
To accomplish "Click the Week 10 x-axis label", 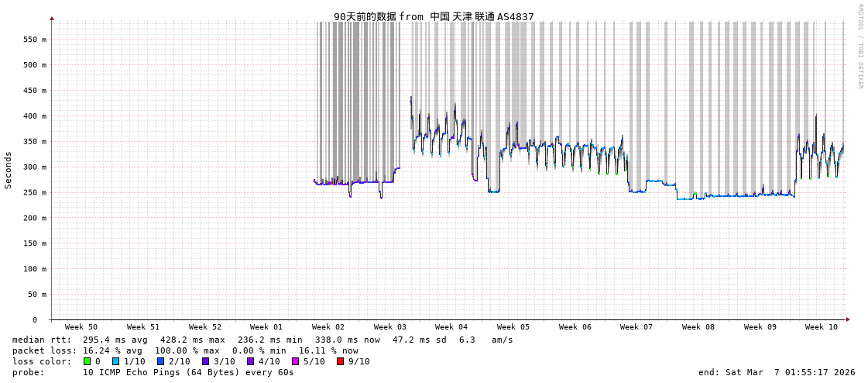I will (x=822, y=327).
